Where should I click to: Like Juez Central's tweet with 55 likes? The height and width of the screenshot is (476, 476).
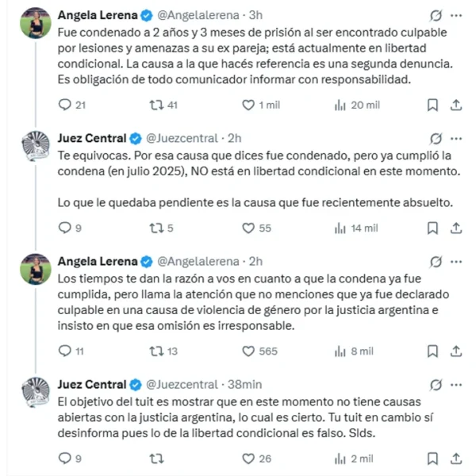click(248, 228)
